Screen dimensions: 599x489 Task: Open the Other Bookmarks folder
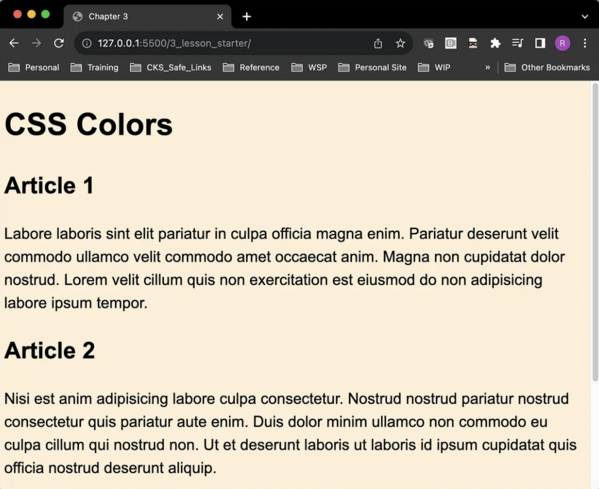coord(547,68)
